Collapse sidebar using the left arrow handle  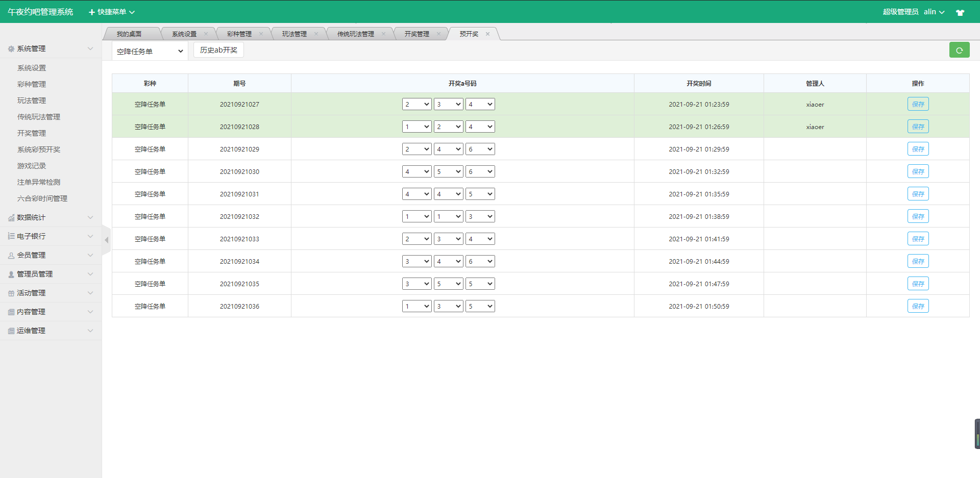tap(106, 240)
